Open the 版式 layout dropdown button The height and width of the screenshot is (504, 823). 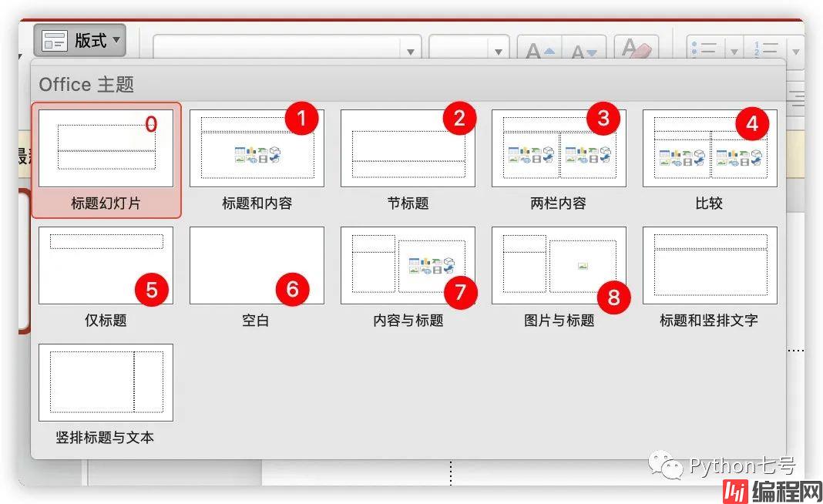(x=79, y=41)
